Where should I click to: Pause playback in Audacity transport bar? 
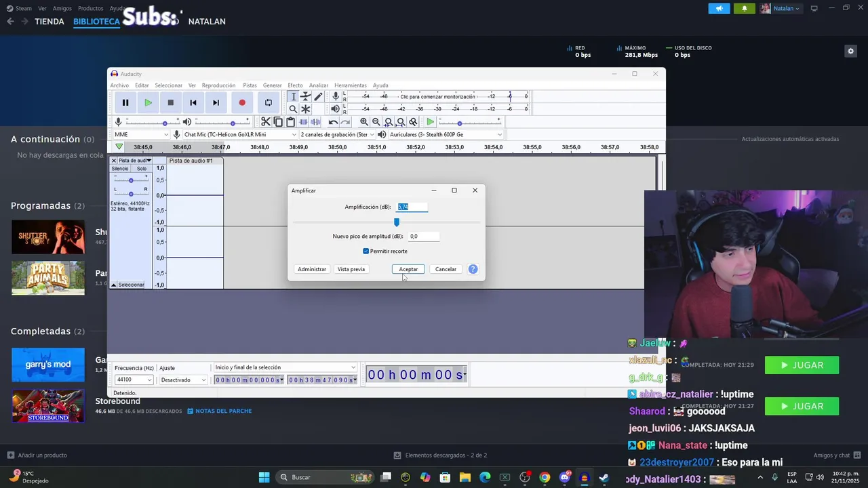pyautogui.click(x=125, y=102)
